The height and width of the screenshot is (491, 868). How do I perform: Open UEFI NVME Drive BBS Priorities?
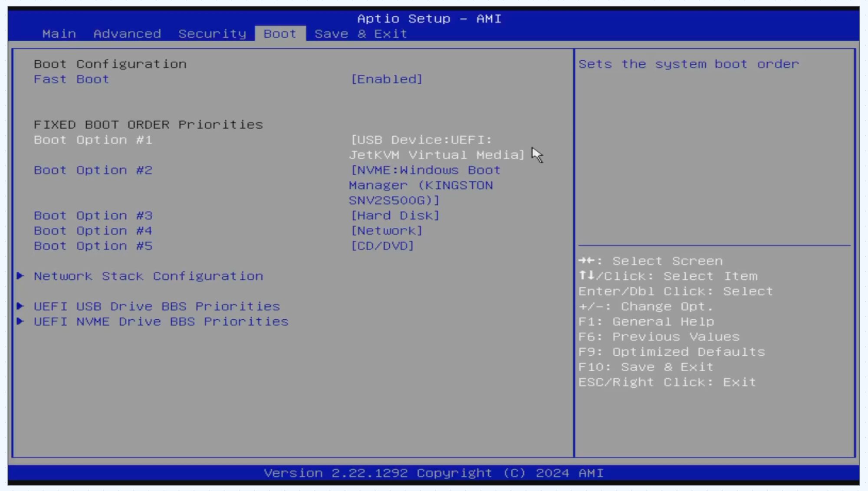(x=161, y=321)
